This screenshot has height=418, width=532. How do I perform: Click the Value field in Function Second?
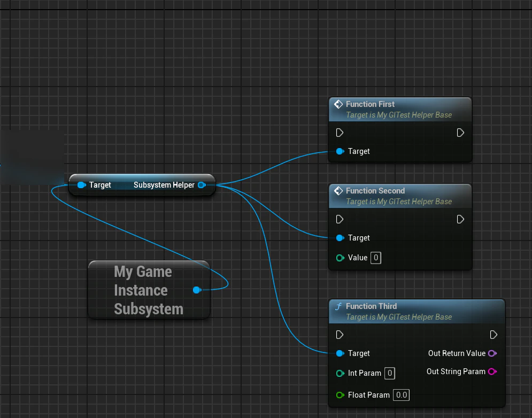(x=375, y=258)
